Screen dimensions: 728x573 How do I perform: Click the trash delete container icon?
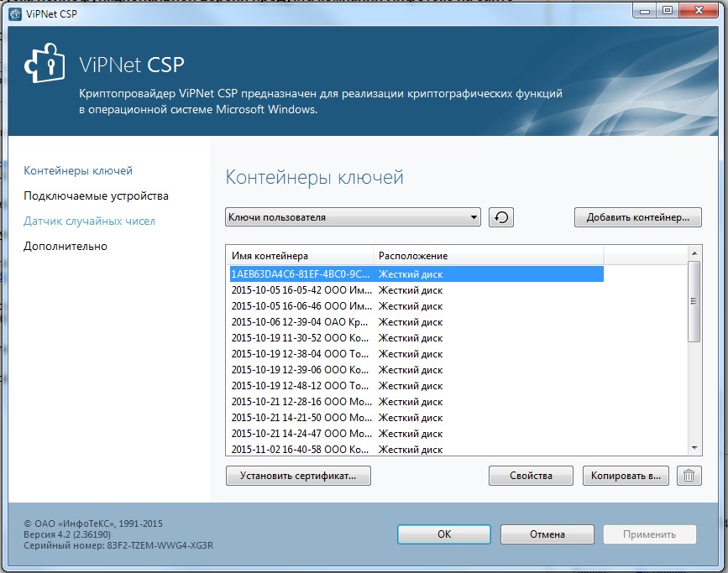pos(689,476)
